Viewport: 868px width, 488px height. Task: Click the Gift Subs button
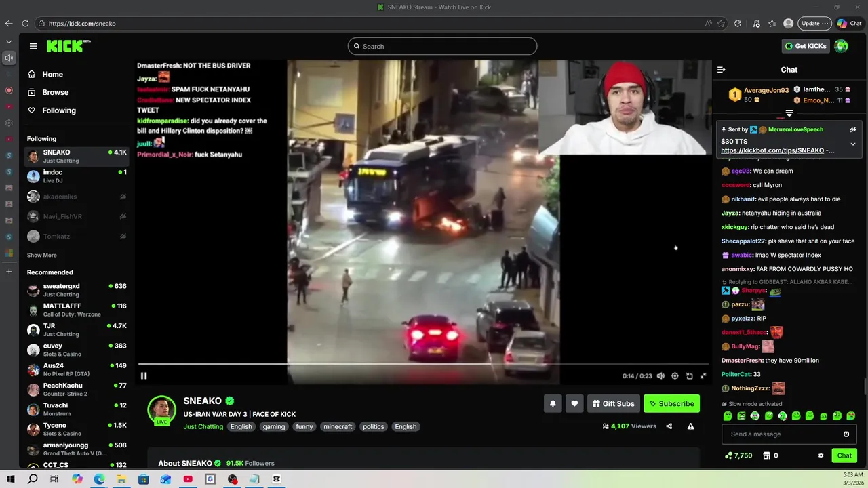(614, 403)
